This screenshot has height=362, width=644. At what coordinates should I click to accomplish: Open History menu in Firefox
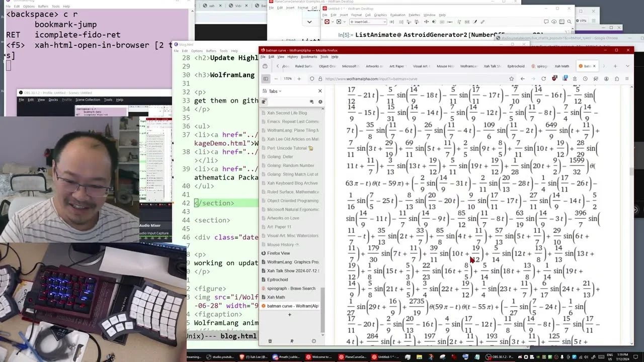tap(292, 57)
